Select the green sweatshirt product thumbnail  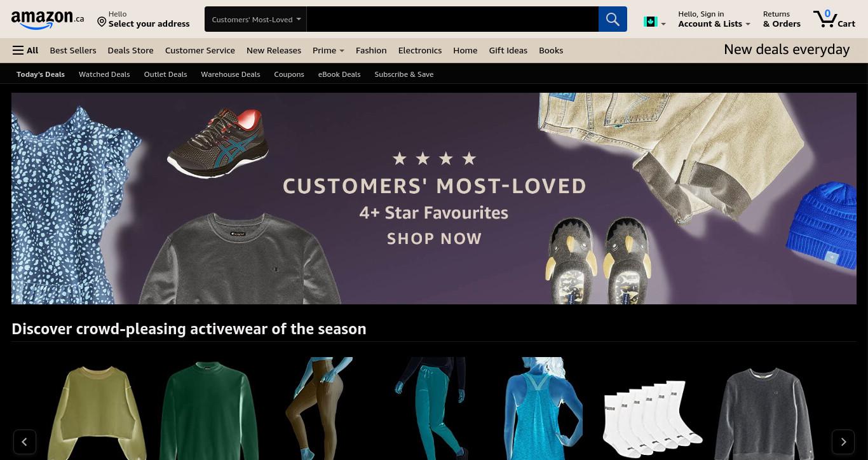[x=209, y=410]
